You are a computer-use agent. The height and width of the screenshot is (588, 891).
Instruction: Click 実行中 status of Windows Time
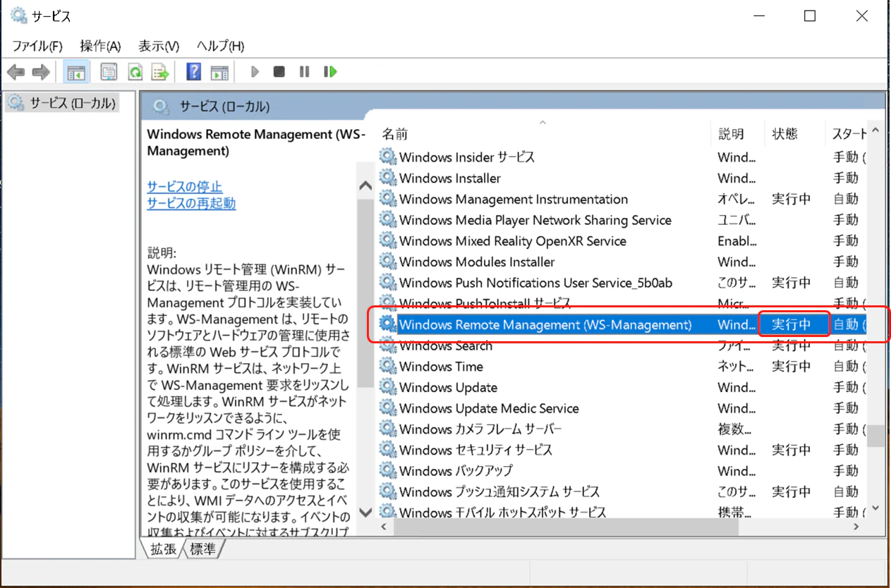[x=791, y=366]
